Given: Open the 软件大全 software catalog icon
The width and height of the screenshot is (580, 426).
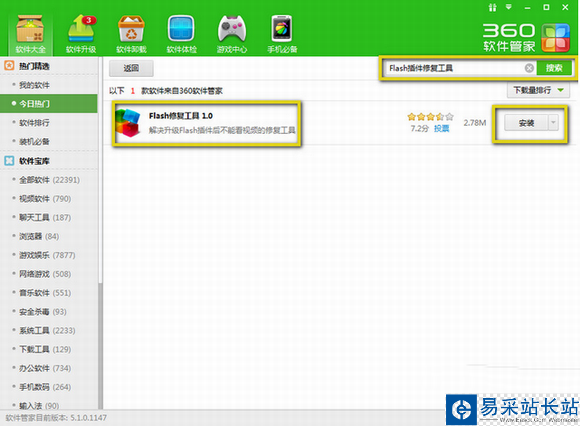Looking at the screenshot, I should [x=30, y=34].
